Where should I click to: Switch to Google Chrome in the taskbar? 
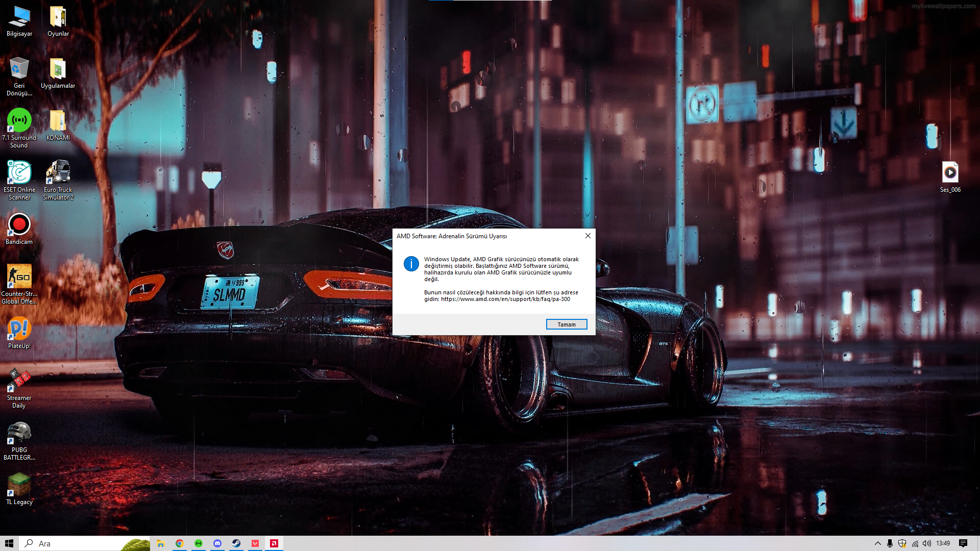(180, 543)
